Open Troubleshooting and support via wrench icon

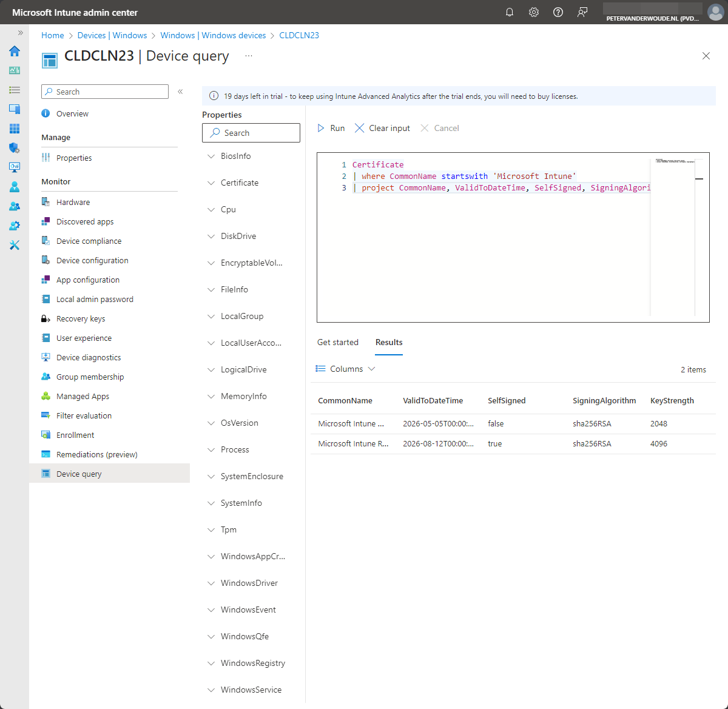(14, 245)
